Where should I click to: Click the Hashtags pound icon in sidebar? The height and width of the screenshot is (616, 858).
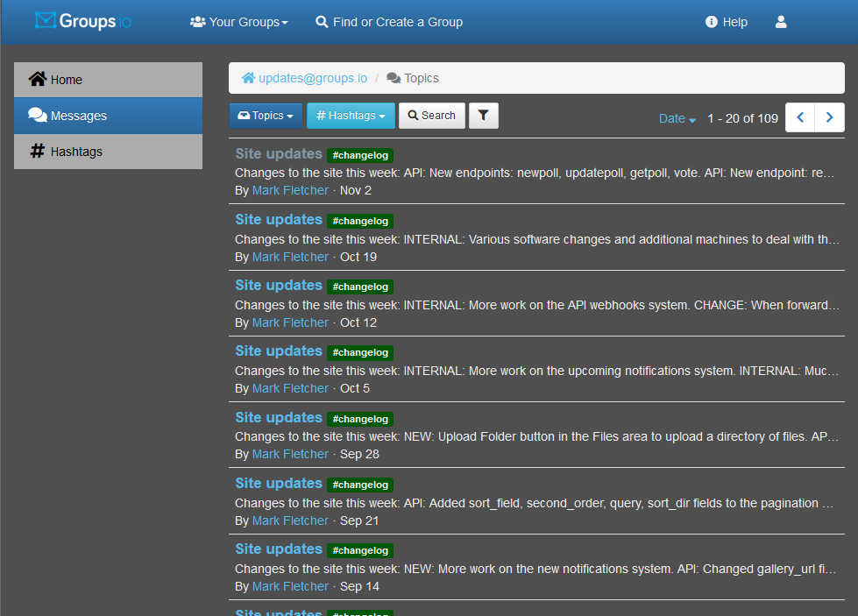pyautogui.click(x=37, y=151)
